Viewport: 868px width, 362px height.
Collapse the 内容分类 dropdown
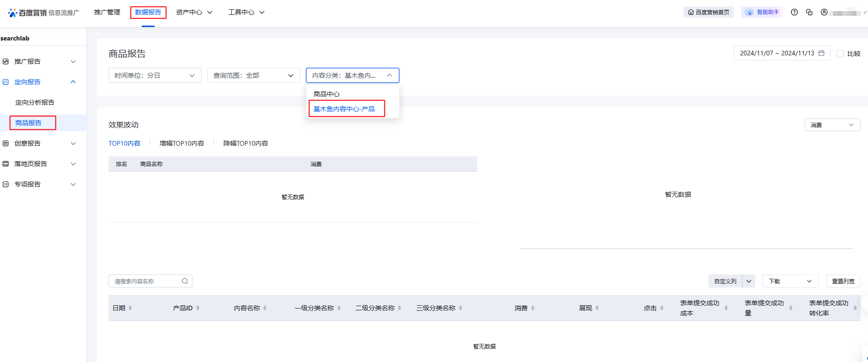pyautogui.click(x=353, y=75)
